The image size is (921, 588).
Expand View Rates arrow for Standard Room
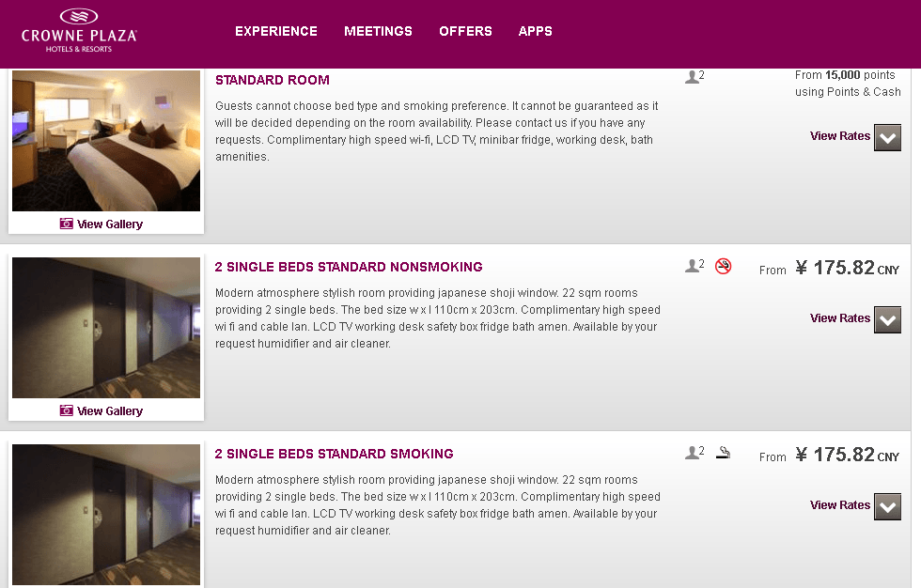[x=887, y=138]
